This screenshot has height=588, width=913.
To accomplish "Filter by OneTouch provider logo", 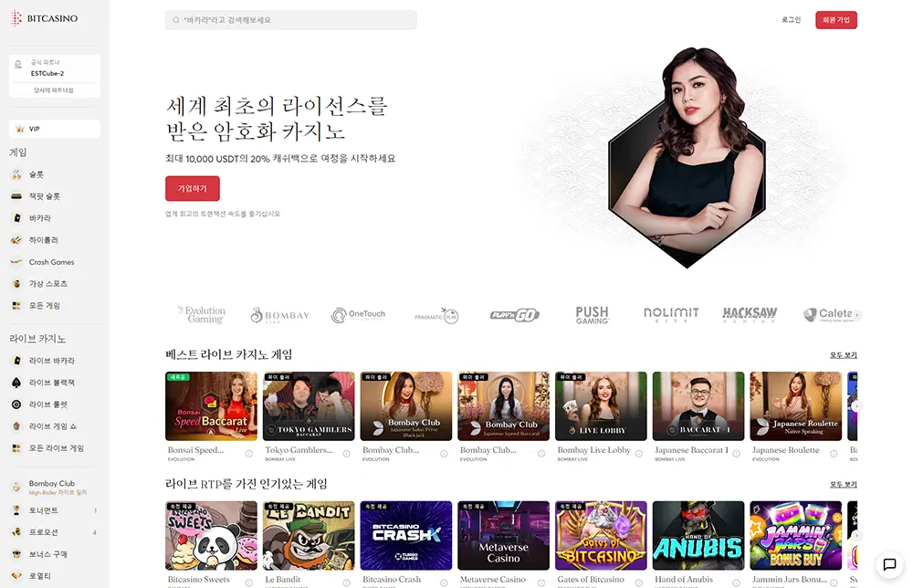I will point(358,315).
